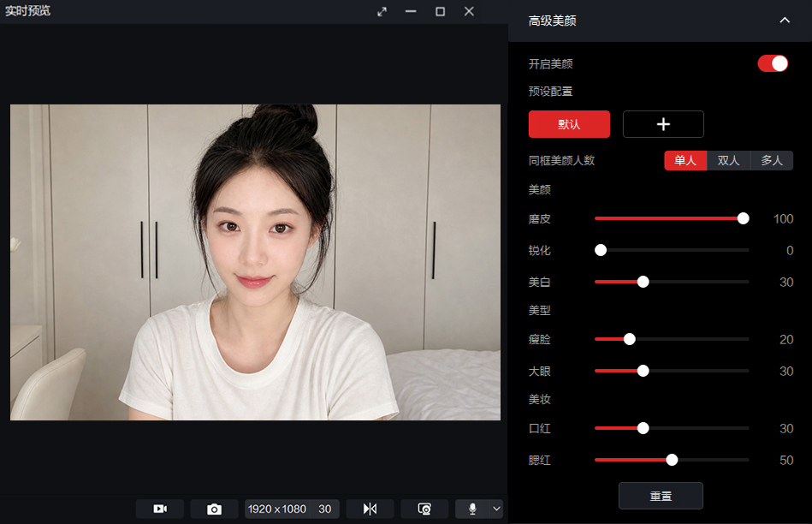Add a new preset with plus button
Image resolution: width=812 pixels, height=524 pixels.
(x=663, y=124)
